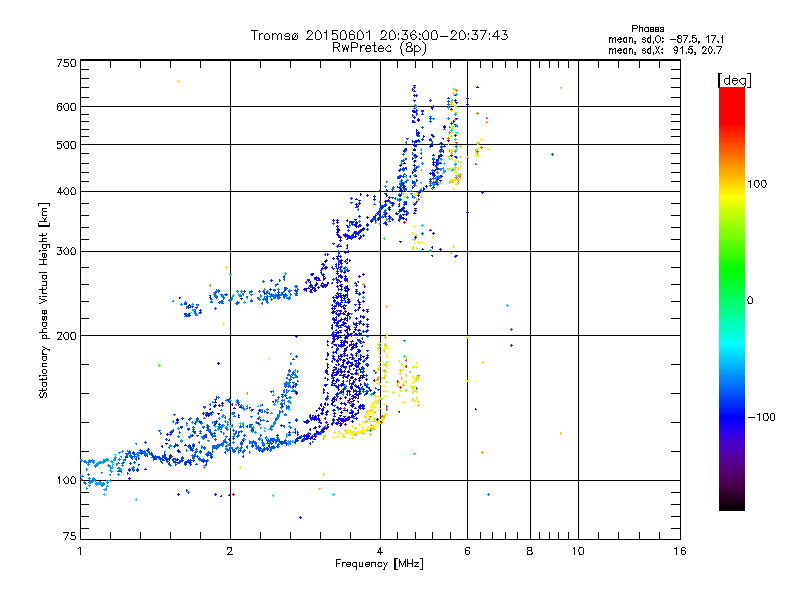
Task: Click the y-axis tick label '100'
Action: pos(67,480)
